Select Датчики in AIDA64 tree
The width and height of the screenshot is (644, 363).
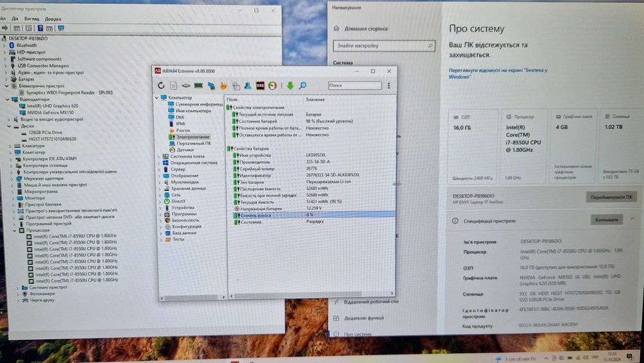click(x=185, y=150)
